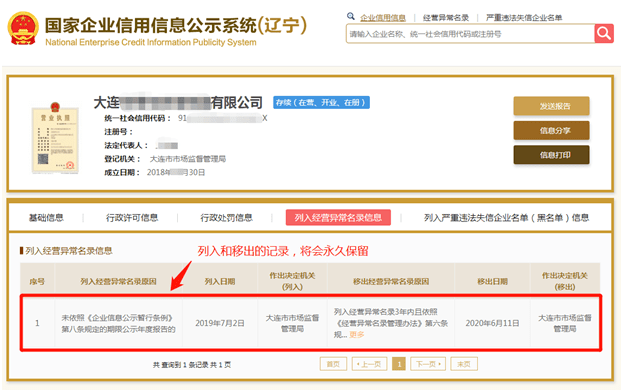Click the small magnifier icon beside 企业信用信息

[350, 16]
